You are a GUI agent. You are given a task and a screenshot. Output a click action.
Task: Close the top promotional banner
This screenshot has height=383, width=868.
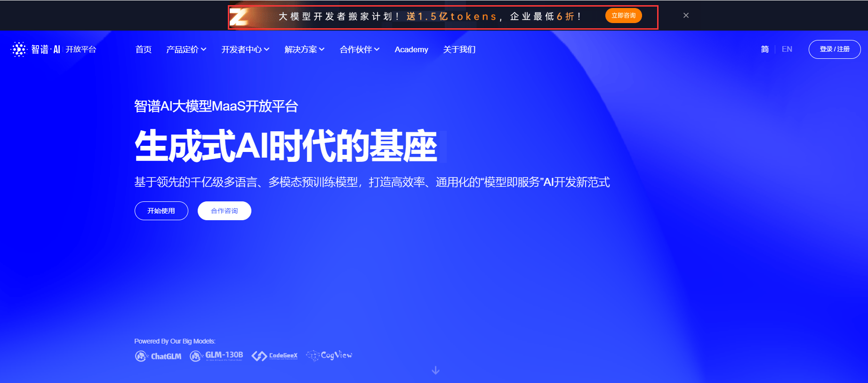(x=686, y=16)
